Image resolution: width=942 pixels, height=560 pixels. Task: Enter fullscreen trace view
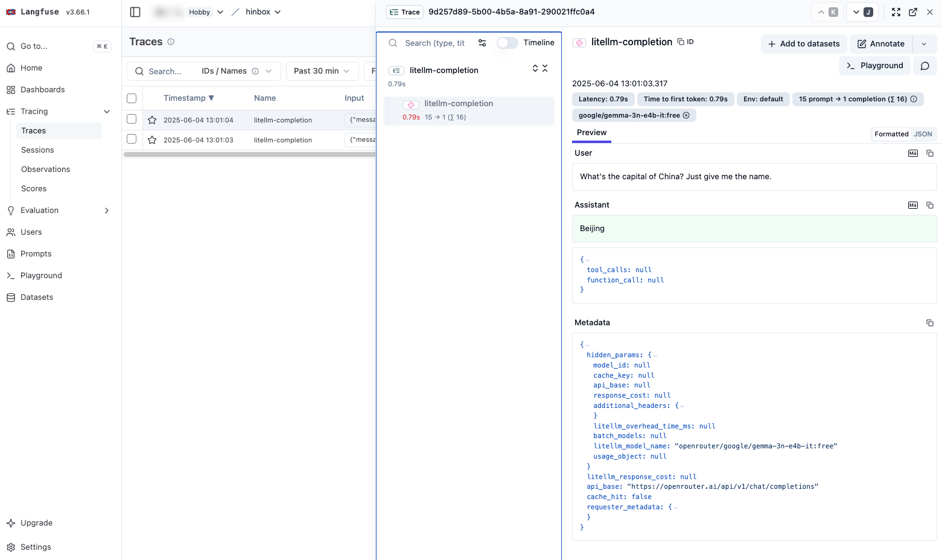pos(896,12)
